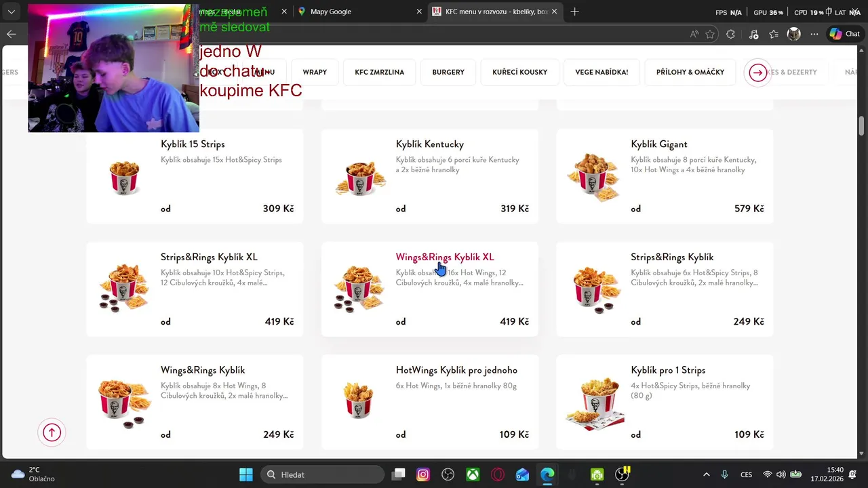Screen dimensions: 868x488
Task: Click the 579 Kč price
Action: point(749,209)
